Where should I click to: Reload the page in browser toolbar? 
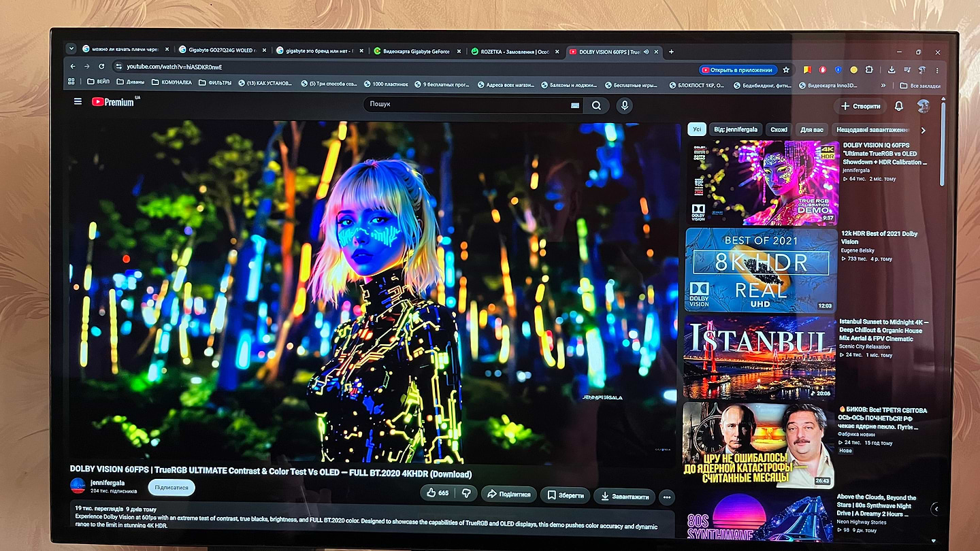[x=101, y=67]
